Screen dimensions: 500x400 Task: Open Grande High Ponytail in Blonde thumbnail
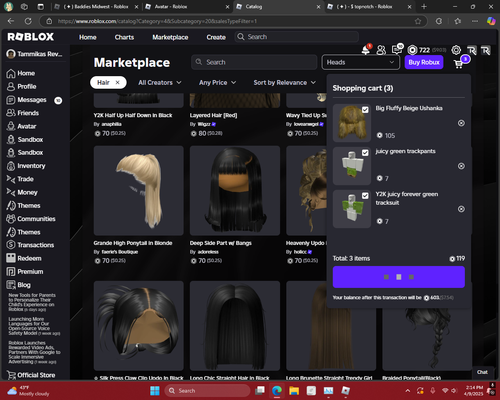click(139, 190)
